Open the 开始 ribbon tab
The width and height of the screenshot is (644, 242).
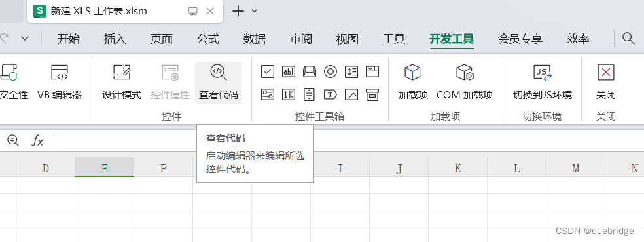[x=69, y=39]
